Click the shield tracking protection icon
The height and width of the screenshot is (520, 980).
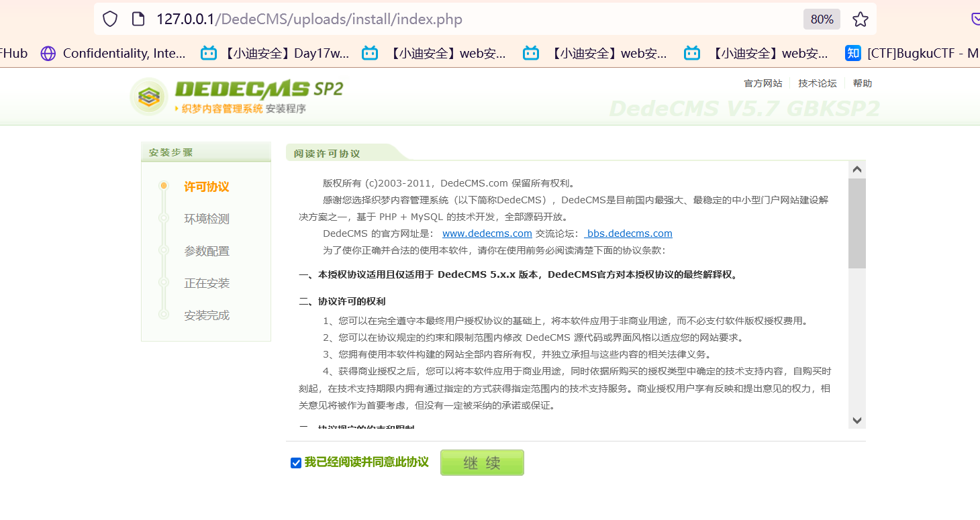click(x=110, y=19)
